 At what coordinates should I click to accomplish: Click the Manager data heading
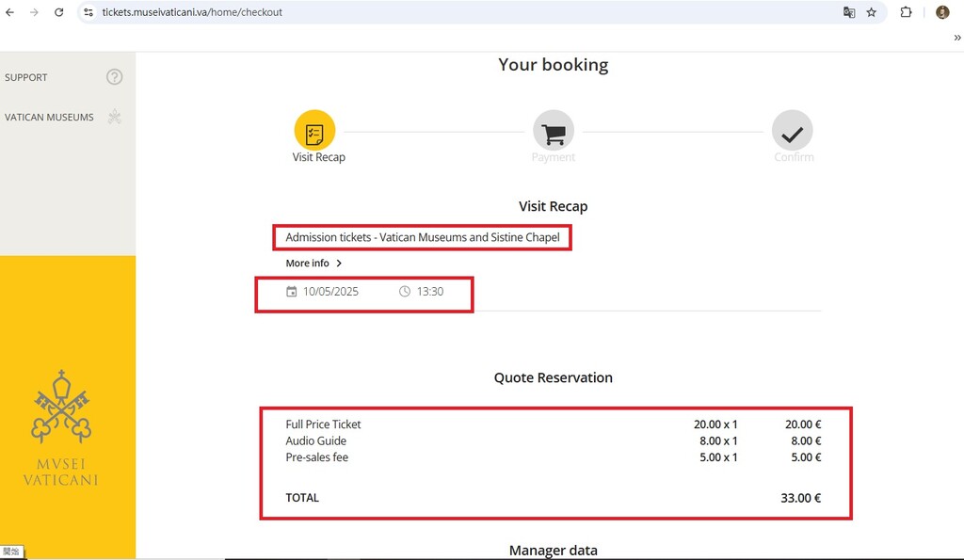[553, 551]
